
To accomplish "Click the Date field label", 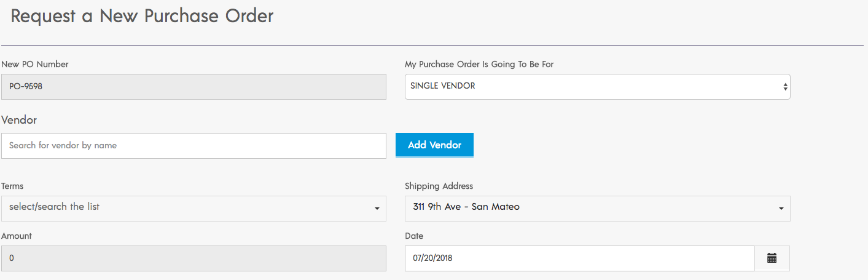I will click(414, 236).
